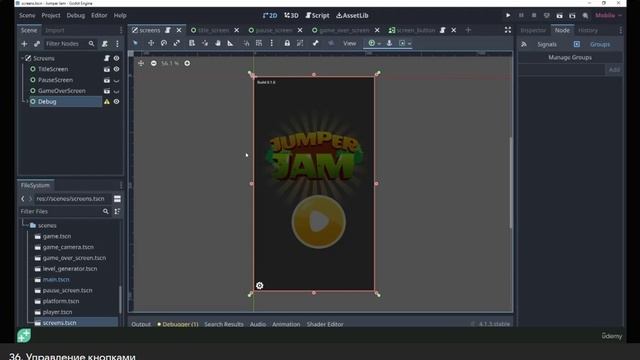The height and width of the screenshot is (360, 640).
Task: Group the selected node's children
Action: tap(300, 43)
